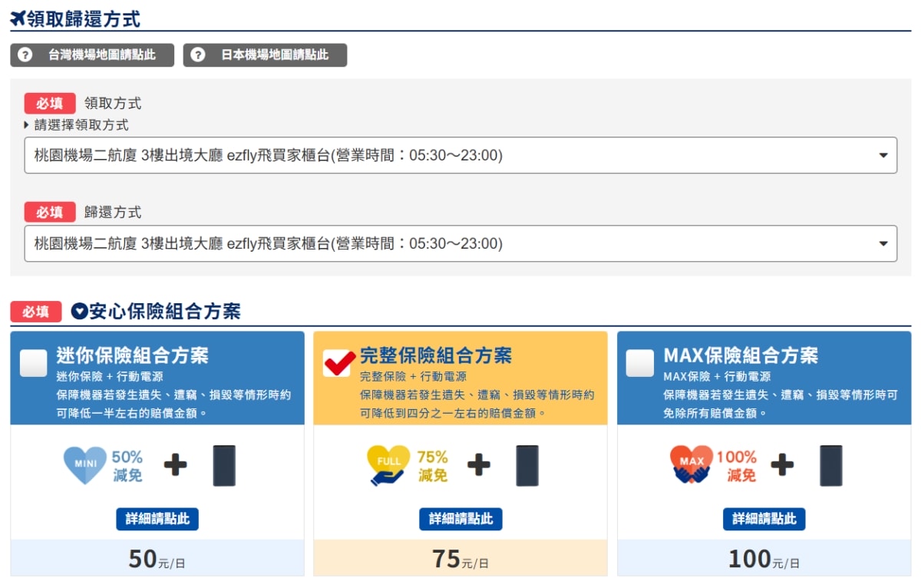Open the 日本機場地圖請點此 button
The height and width of the screenshot is (588, 921).
click(x=265, y=55)
